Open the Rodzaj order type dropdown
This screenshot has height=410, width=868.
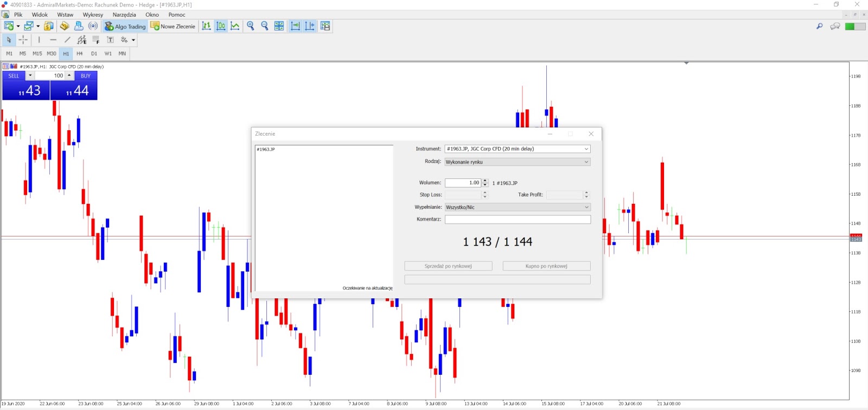518,162
